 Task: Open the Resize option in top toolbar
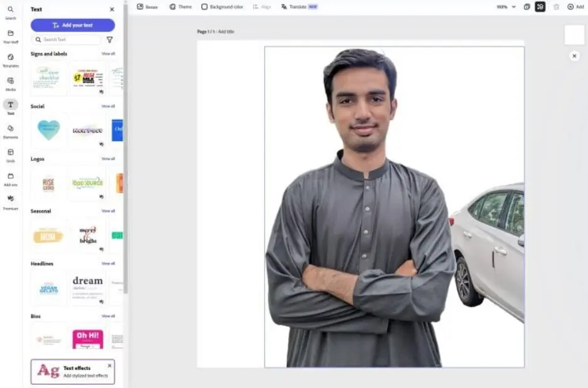tap(147, 7)
